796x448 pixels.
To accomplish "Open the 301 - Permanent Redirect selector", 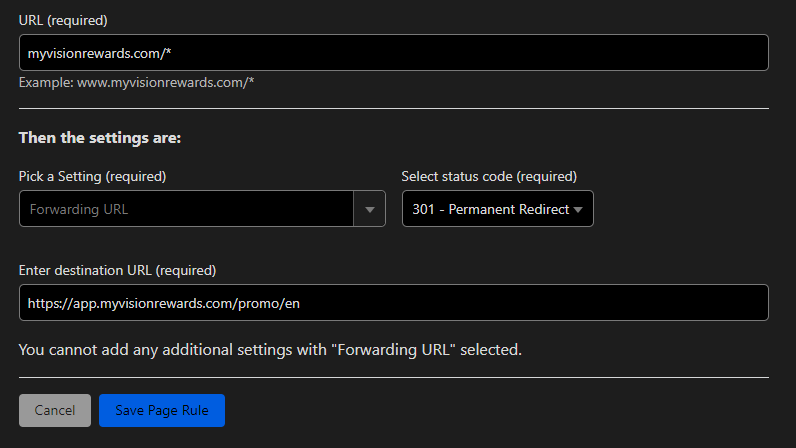I will (x=498, y=209).
